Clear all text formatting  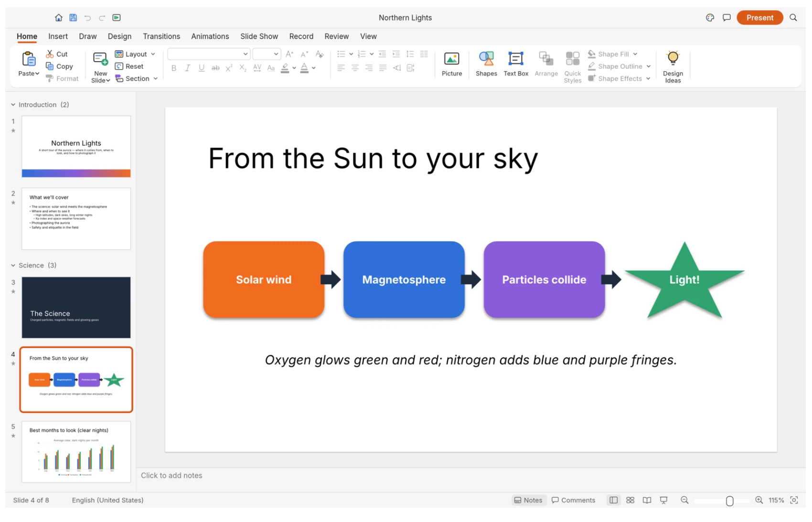point(320,54)
